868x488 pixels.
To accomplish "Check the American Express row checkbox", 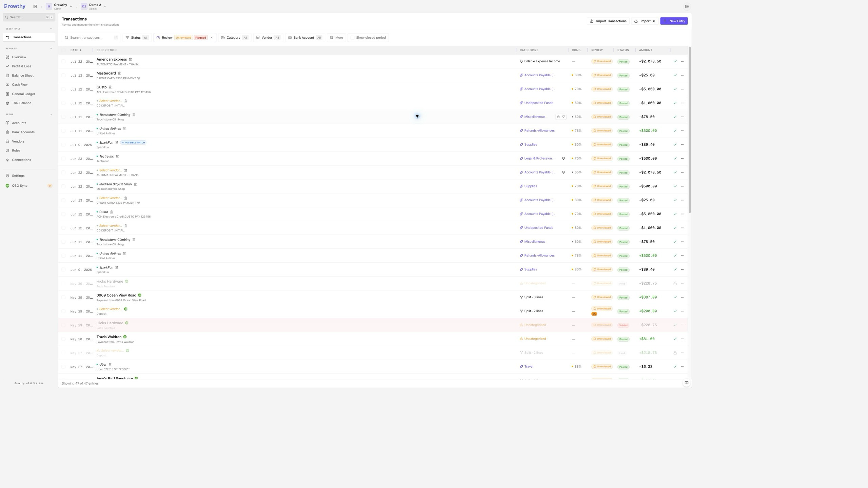I will (x=63, y=61).
